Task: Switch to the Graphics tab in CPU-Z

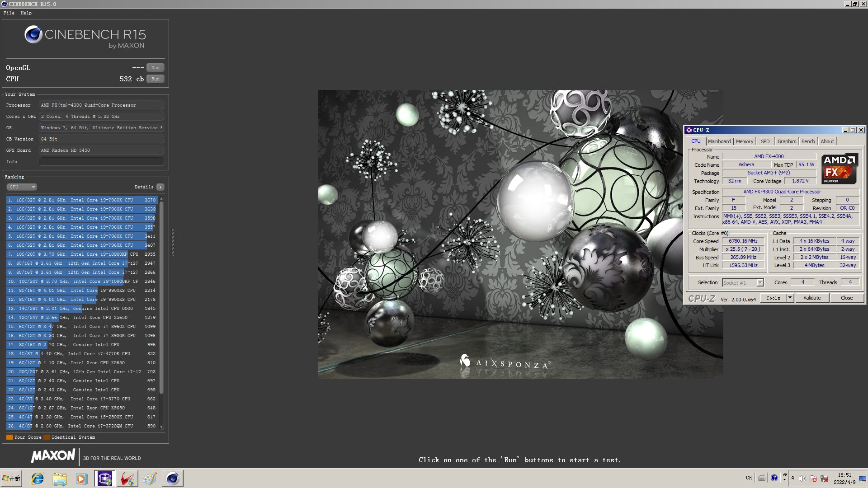Action: (787, 141)
